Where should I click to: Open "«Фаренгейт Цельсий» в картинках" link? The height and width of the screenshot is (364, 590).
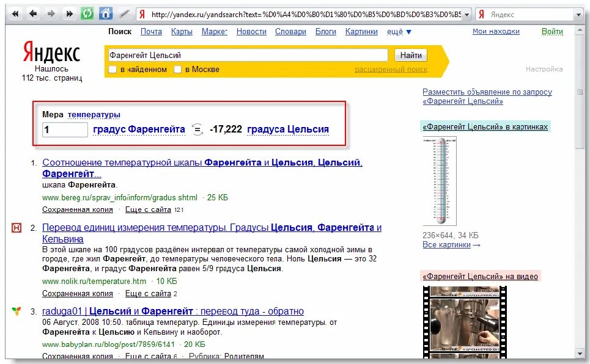pyautogui.click(x=485, y=126)
